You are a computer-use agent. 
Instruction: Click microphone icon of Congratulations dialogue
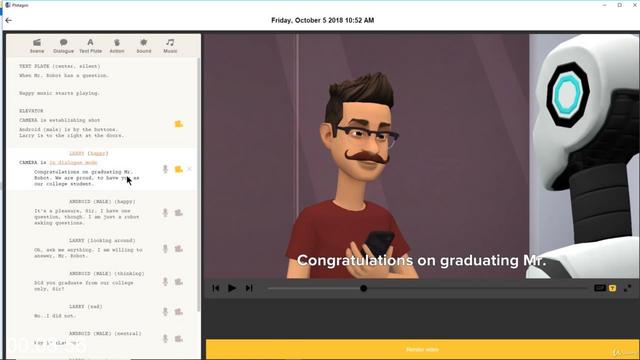click(165, 169)
